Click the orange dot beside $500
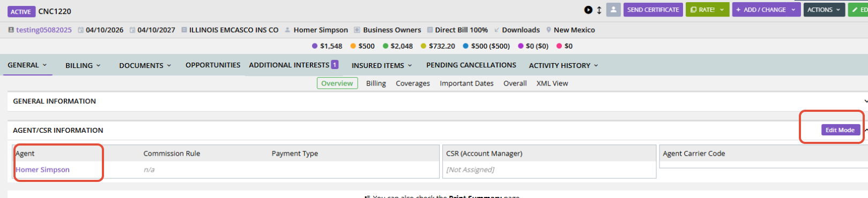 pyautogui.click(x=353, y=46)
